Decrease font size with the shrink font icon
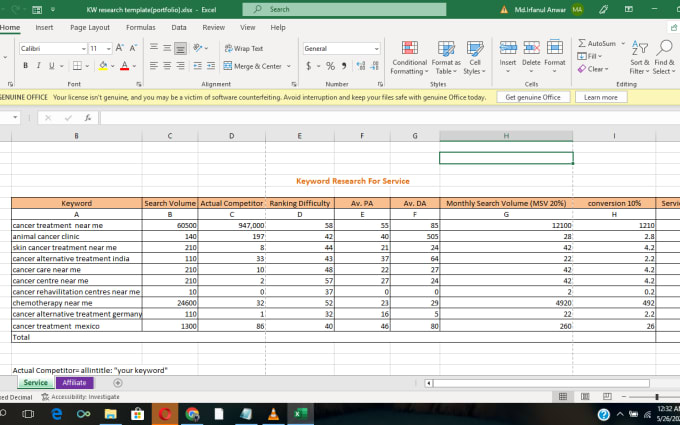 (x=133, y=48)
